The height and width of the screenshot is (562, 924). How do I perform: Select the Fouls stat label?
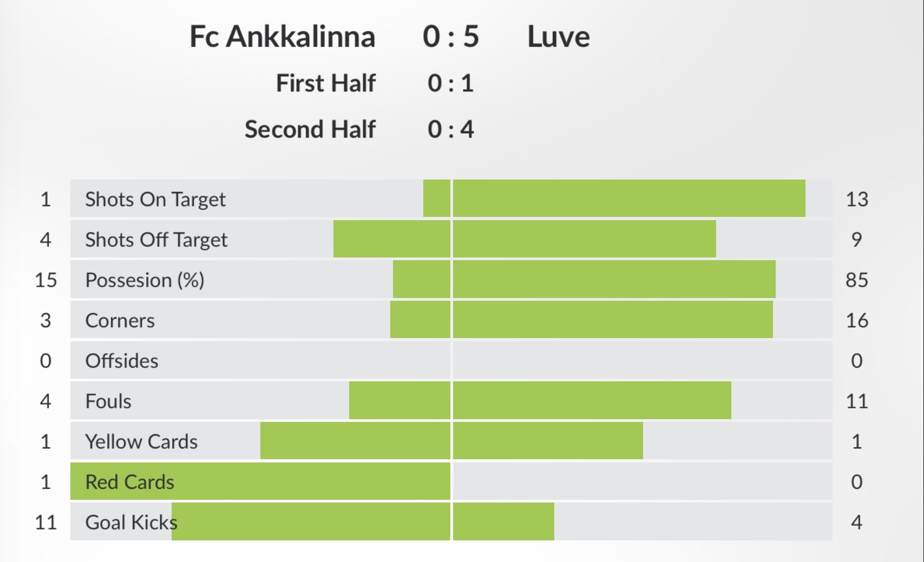[108, 401]
